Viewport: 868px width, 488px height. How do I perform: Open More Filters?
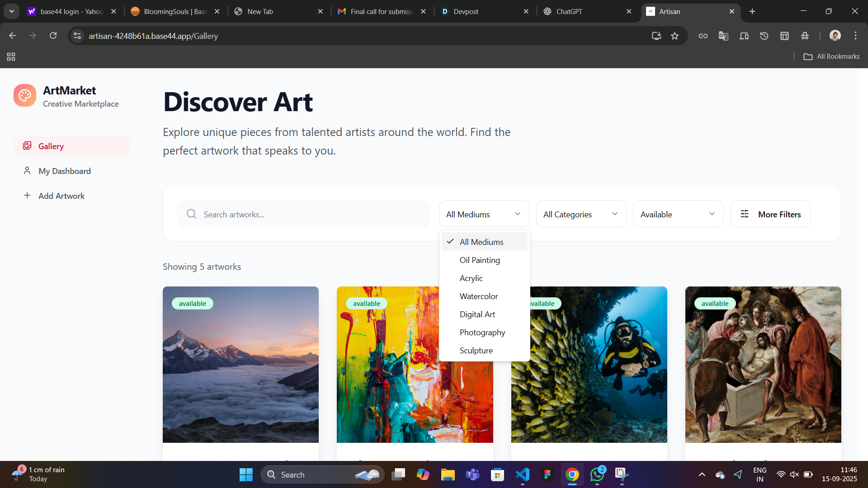(770, 214)
